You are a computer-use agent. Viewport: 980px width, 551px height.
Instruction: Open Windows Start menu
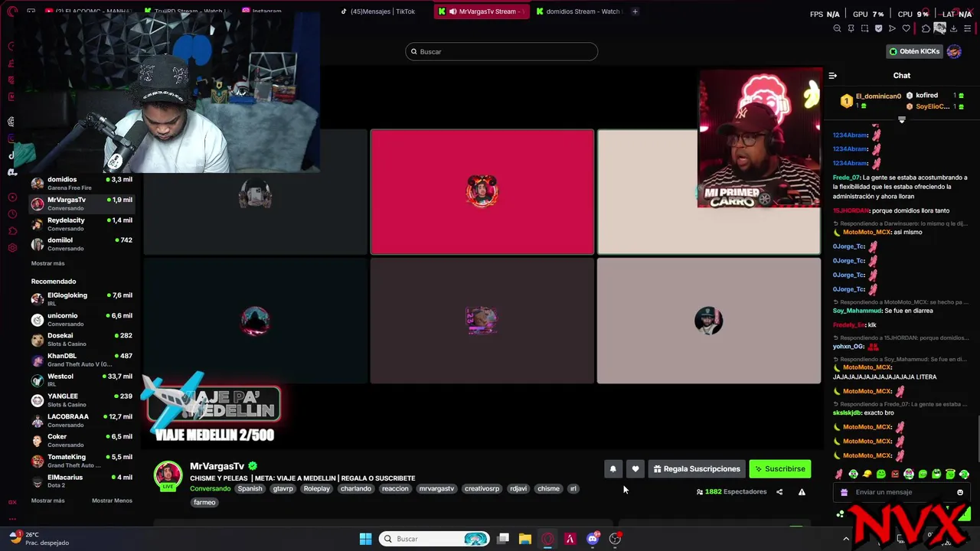[x=365, y=539]
